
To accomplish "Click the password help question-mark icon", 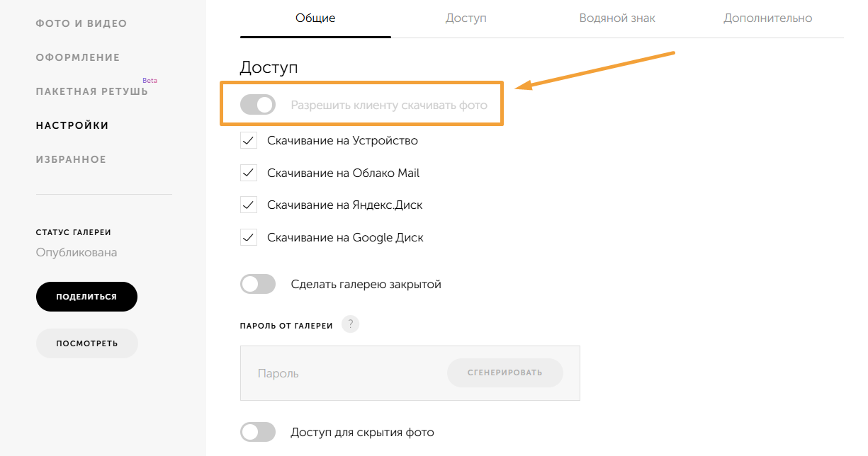I will 350,324.
